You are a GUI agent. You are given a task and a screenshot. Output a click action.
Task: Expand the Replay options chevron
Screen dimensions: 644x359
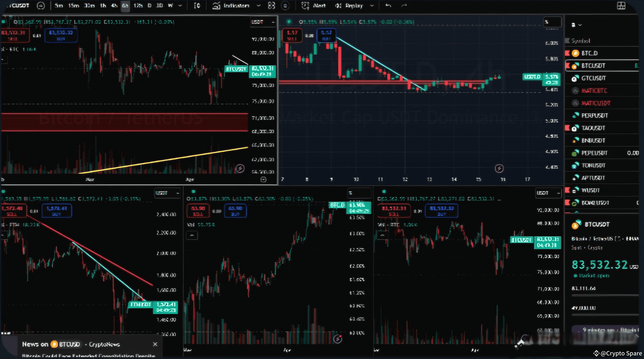pos(372,6)
